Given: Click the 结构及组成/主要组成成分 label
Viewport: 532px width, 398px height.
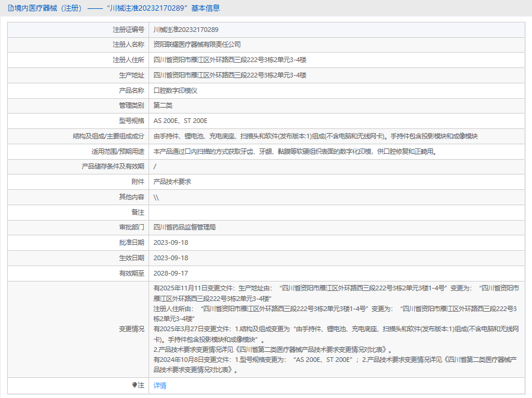Looking at the screenshot, I should 108,136.
